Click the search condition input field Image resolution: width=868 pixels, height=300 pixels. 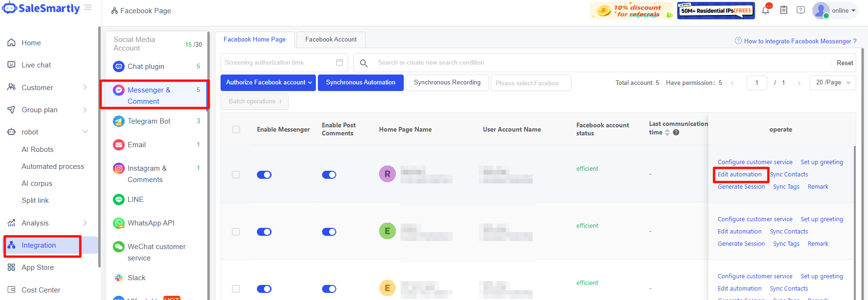point(600,63)
